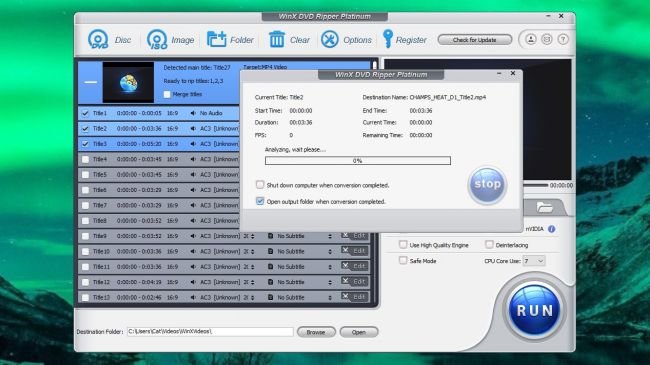Open the ISO Image source icon
The image size is (650, 365).
click(157, 39)
